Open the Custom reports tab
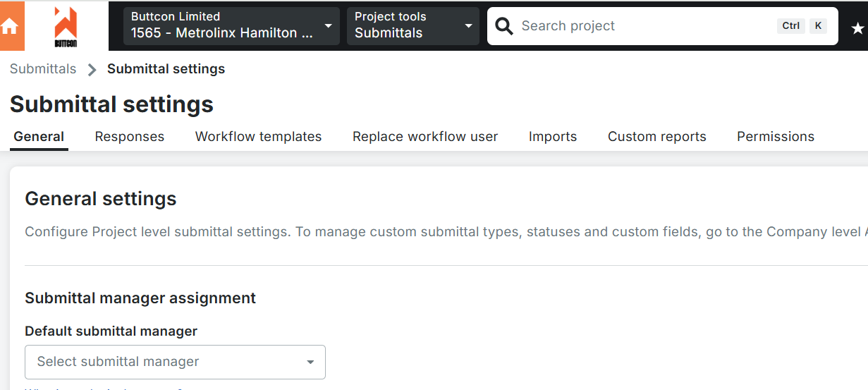Viewport: 868px width, 390px height. 657,137
